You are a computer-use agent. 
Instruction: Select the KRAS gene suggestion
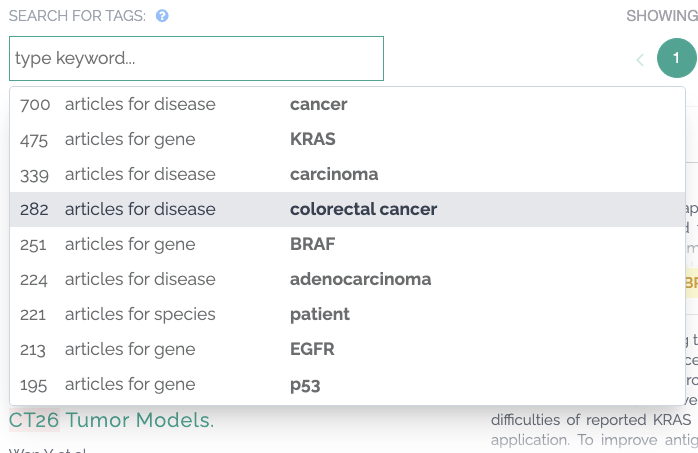(x=312, y=139)
